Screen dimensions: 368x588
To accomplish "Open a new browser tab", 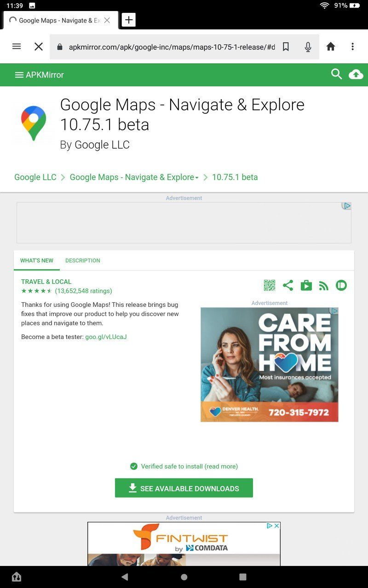I will [129, 20].
